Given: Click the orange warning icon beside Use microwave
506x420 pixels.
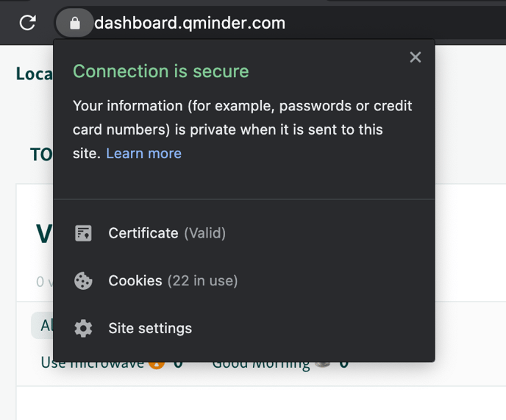Looking at the screenshot, I should [156, 363].
